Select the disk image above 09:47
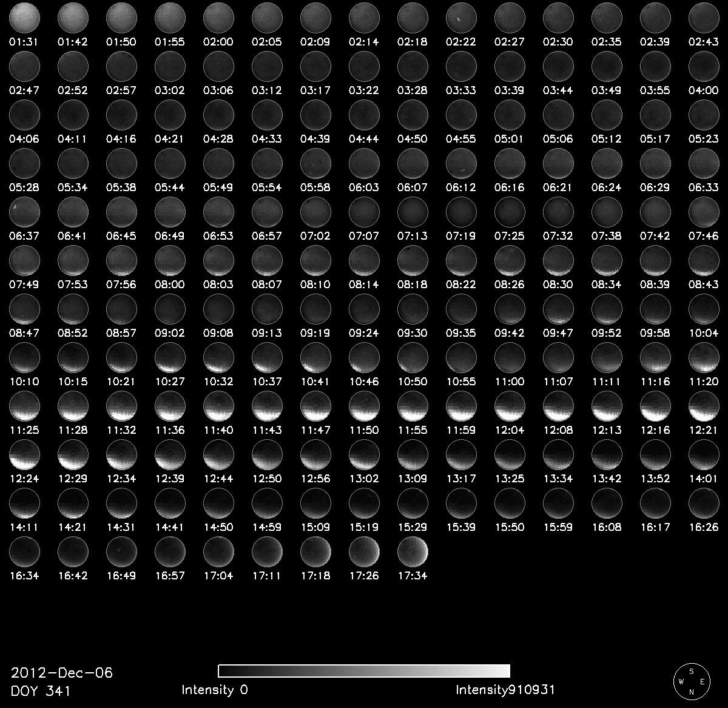Viewport: 728px width, 708px height. [x=558, y=308]
